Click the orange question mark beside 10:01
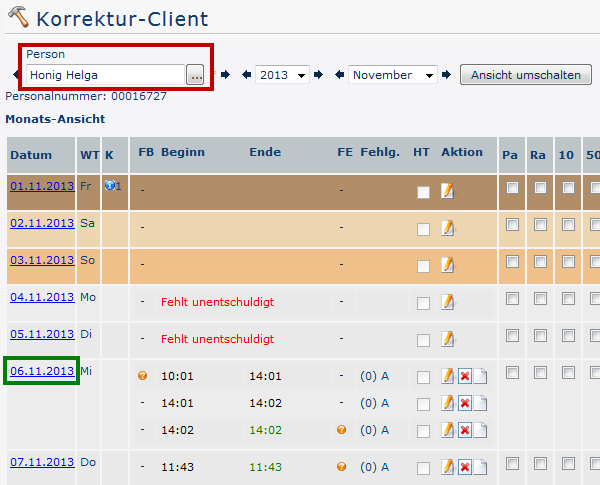600x485 pixels. point(143,376)
